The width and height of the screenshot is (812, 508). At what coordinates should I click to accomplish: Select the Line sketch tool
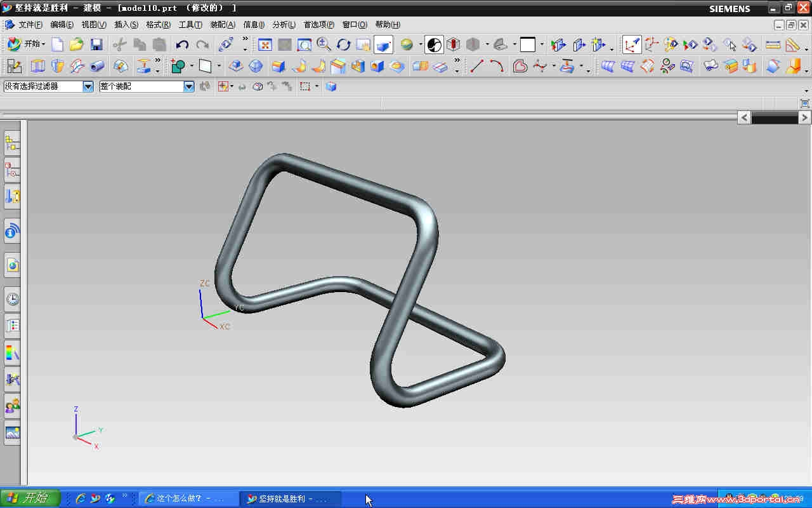pos(477,66)
